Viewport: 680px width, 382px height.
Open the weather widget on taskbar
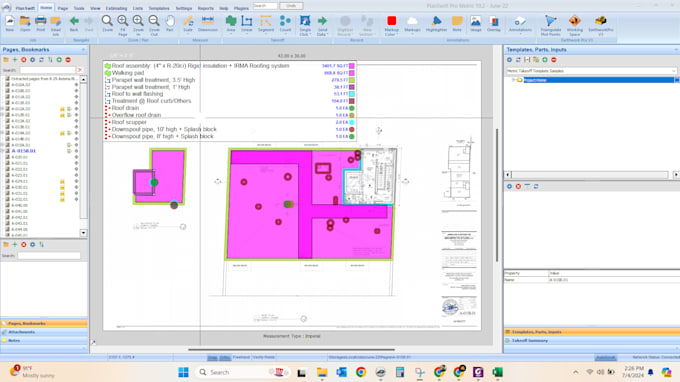[33, 372]
